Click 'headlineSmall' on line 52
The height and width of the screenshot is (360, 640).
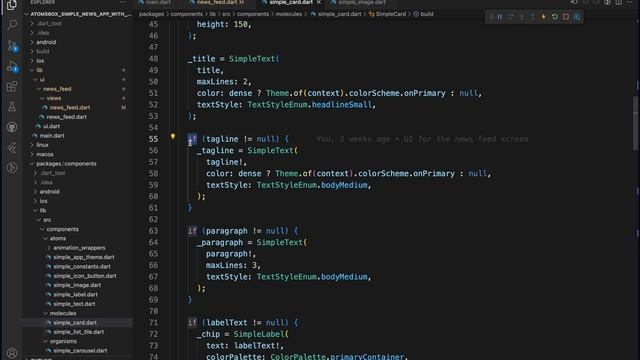point(342,105)
